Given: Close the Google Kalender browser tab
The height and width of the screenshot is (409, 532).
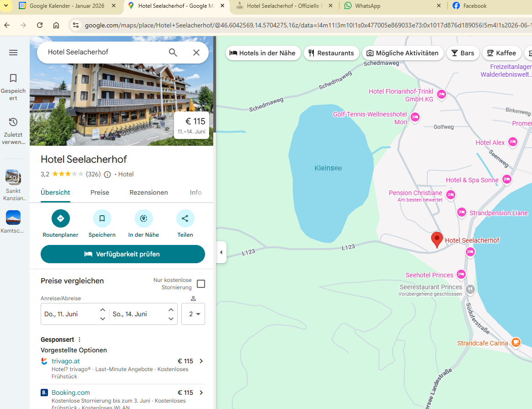Looking at the screenshot, I should tap(114, 6).
